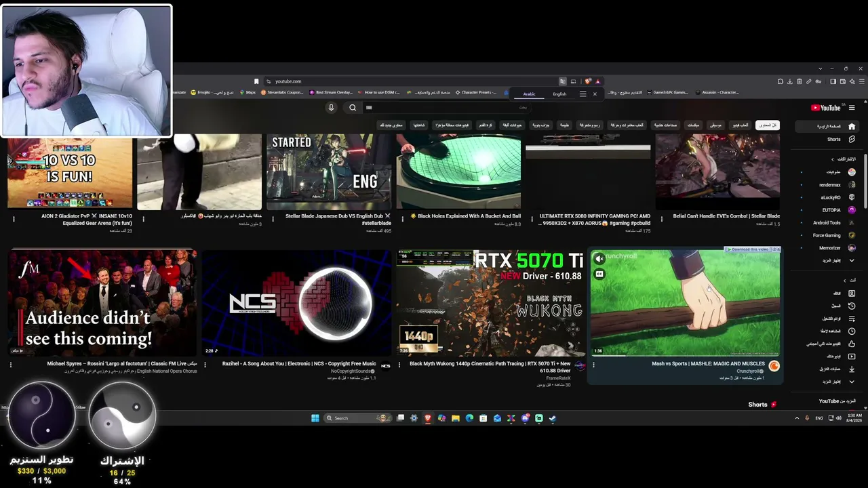Select the English translation tab

[x=559, y=94]
